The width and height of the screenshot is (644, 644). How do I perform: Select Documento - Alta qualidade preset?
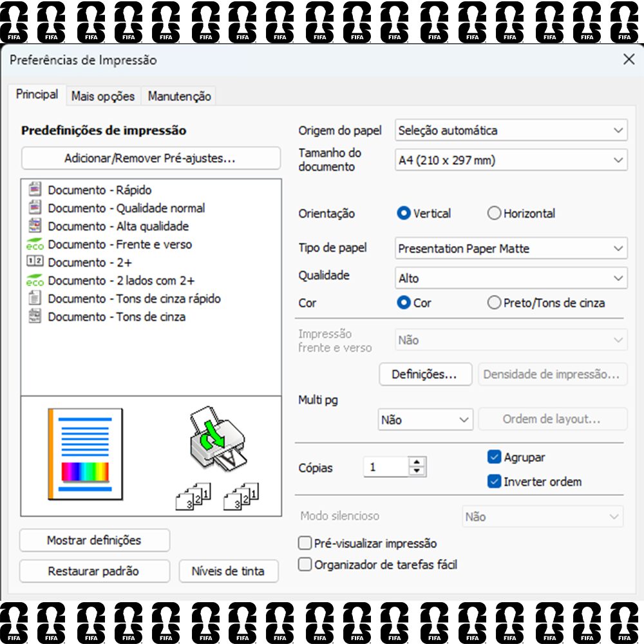118,226
